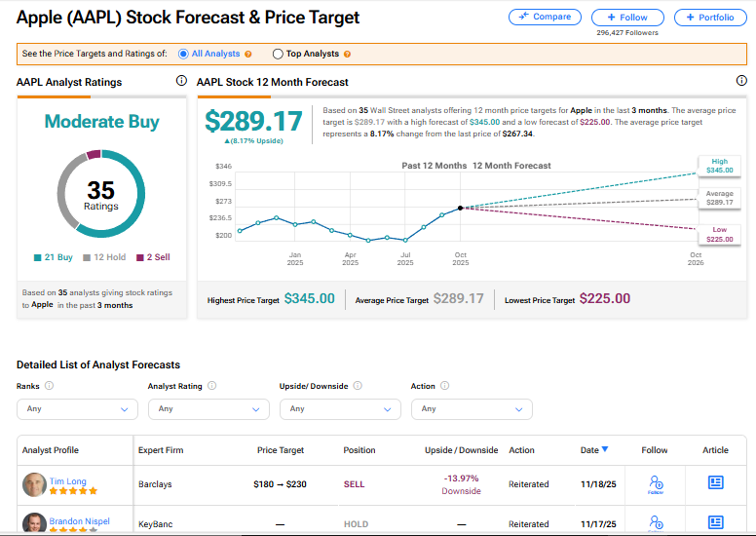This screenshot has height=536, width=756.
Task: Click the Compare button
Action: coord(546,17)
